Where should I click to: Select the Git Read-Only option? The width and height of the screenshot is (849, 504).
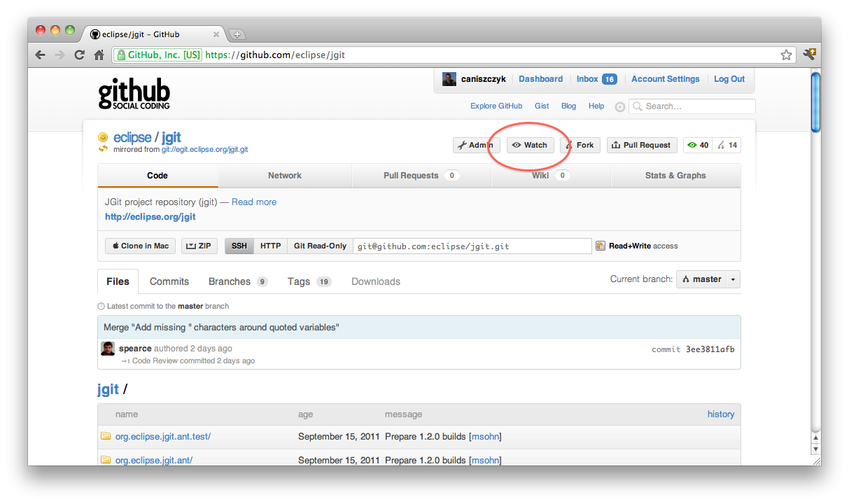coord(320,246)
